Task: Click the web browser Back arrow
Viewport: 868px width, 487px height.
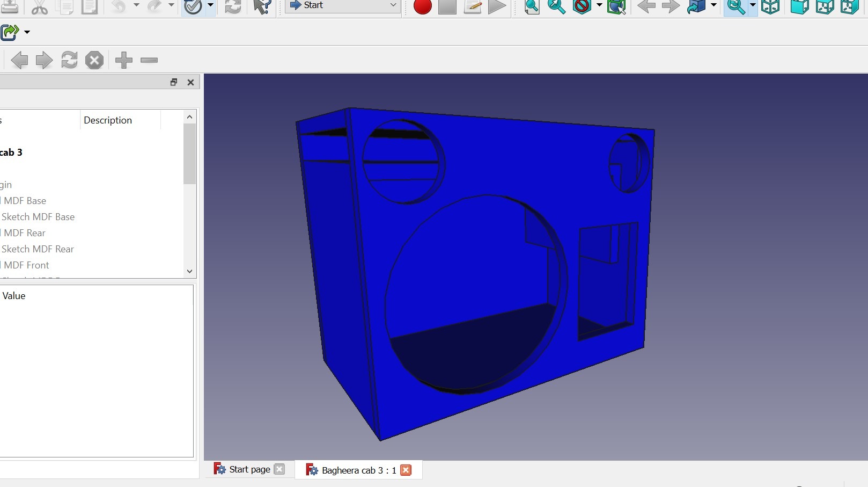Action: [x=19, y=60]
